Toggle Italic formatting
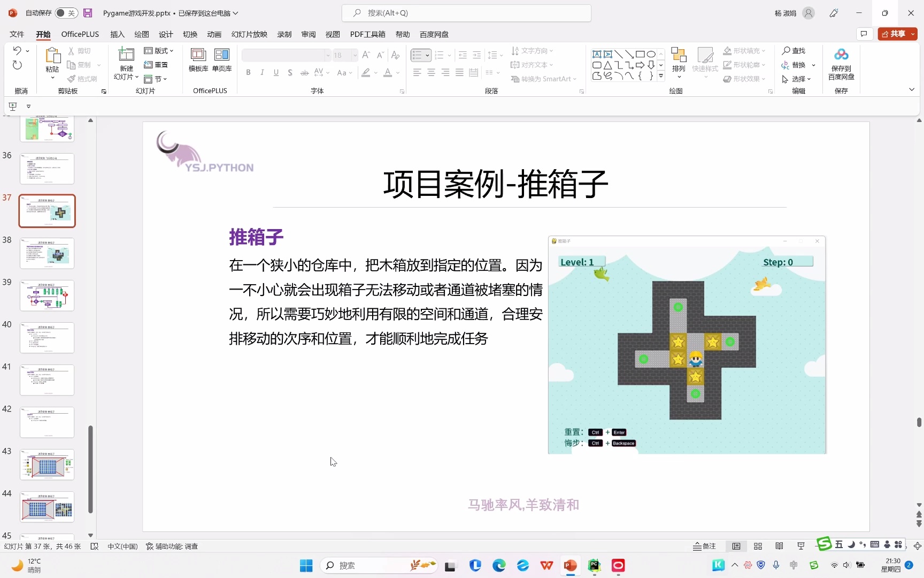The width and height of the screenshot is (924, 578). 262,73
